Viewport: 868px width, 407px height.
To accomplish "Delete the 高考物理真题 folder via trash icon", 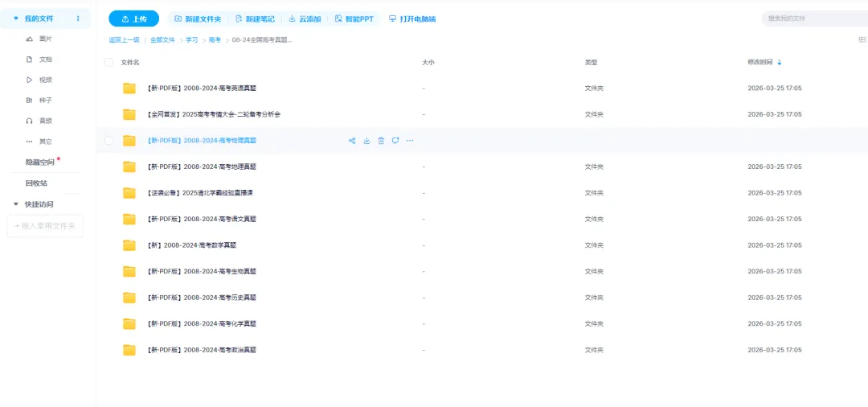I will click(381, 141).
